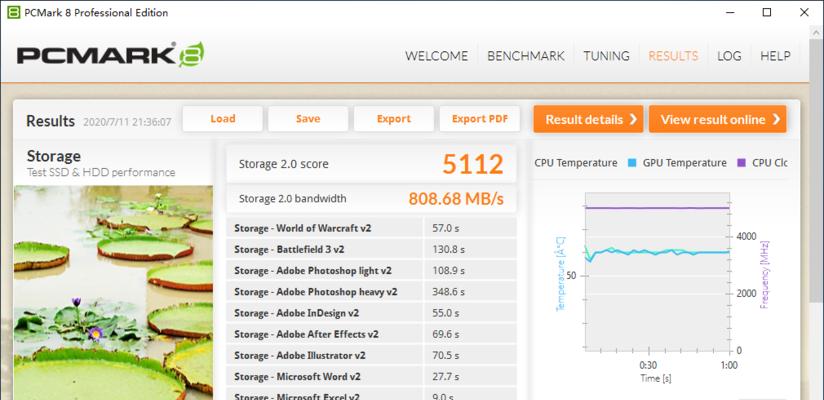Select the Adobe Illustrator v2 row
824x400 pixels.
(371, 355)
